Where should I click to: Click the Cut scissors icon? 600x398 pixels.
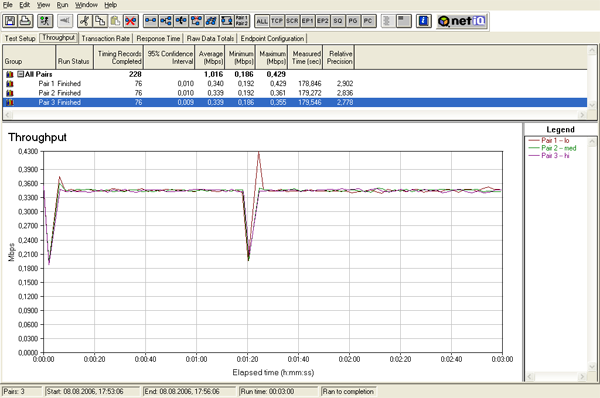point(85,21)
